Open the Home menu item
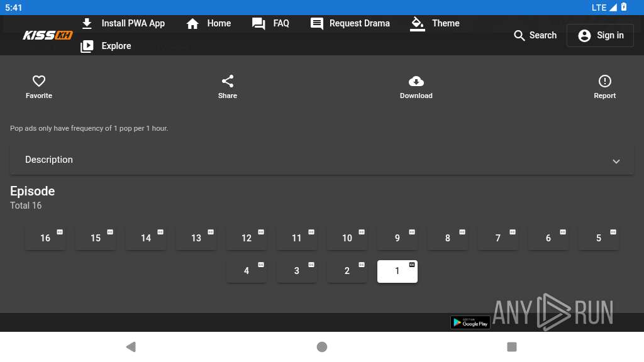644x362 pixels. 208,23
